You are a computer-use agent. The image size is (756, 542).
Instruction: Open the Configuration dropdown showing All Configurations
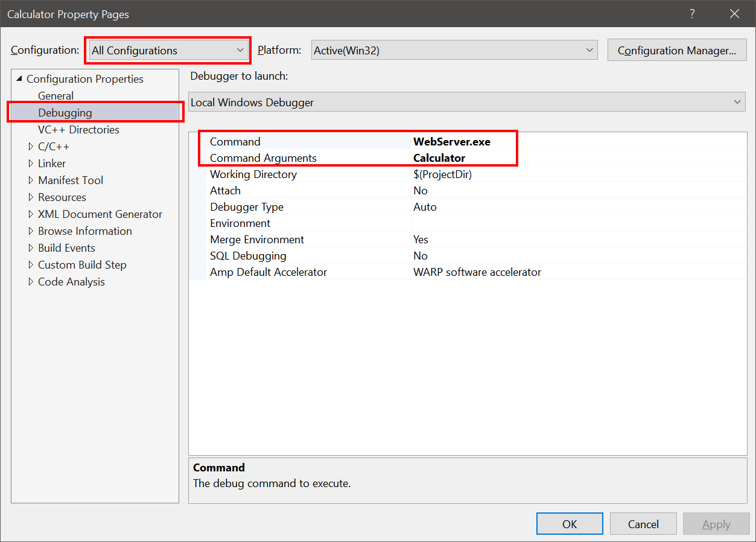[168, 51]
